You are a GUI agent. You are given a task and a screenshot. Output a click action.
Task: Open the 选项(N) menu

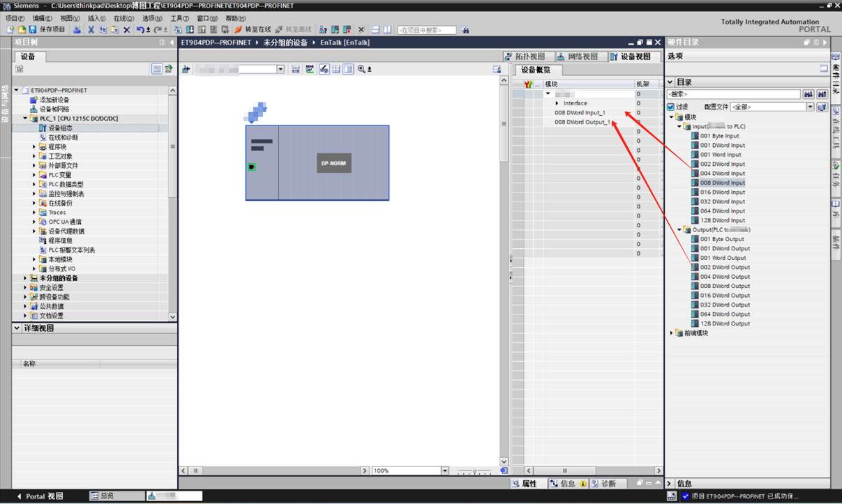[152, 18]
